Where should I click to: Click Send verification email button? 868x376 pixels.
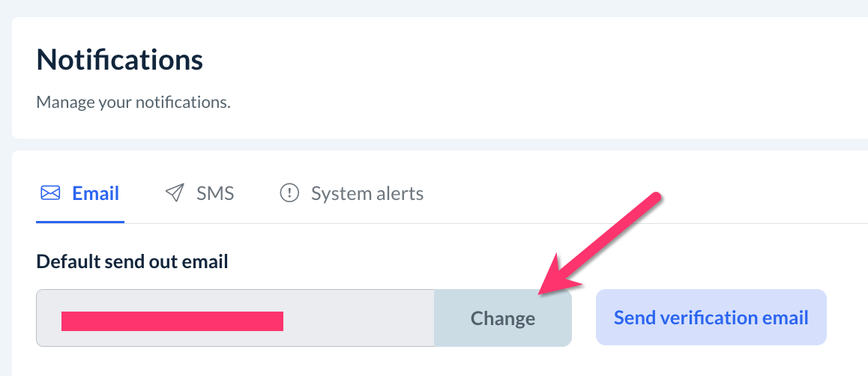711,318
